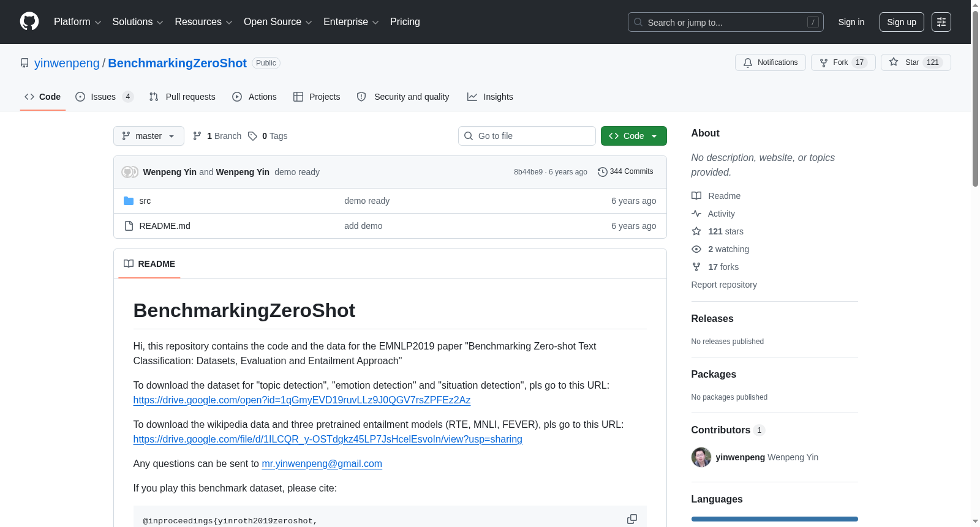This screenshot has width=980, height=527.
Task: Switch to the Code tab
Action: tap(43, 97)
